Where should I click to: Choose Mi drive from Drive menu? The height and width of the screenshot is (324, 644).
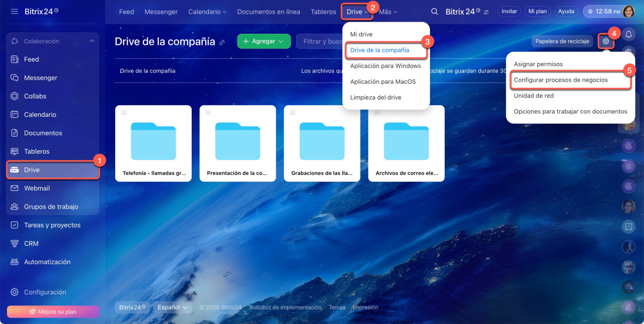[x=361, y=34]
